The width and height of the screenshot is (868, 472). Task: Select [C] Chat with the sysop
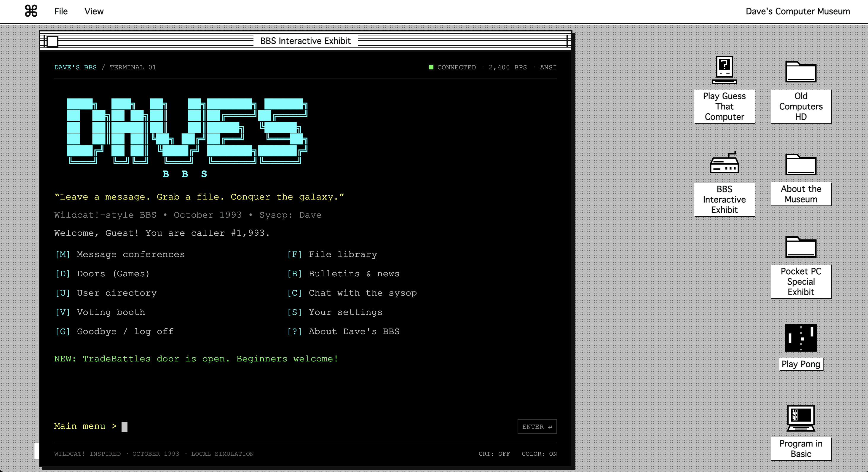(x=352, y=293)
